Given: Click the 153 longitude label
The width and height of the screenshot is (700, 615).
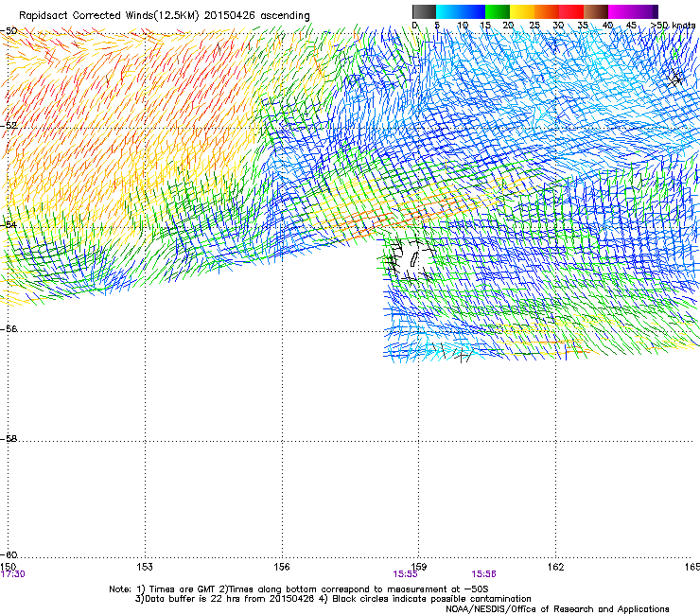Looking at the screenshot, I should (x=145, y=567).
